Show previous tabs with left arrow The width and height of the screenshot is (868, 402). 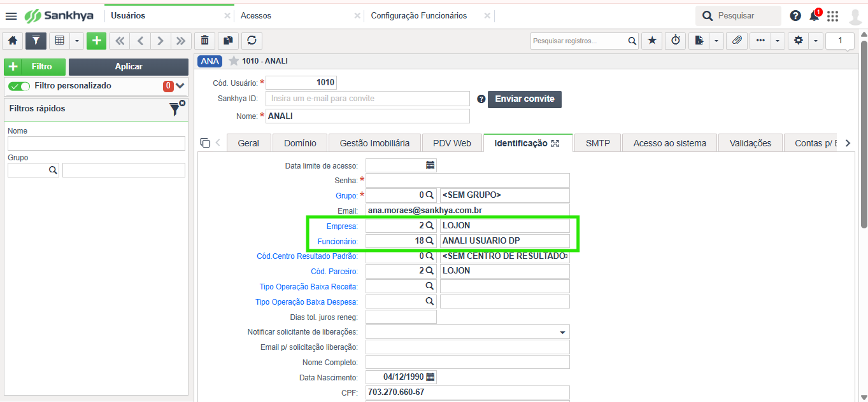click(218, 143)
